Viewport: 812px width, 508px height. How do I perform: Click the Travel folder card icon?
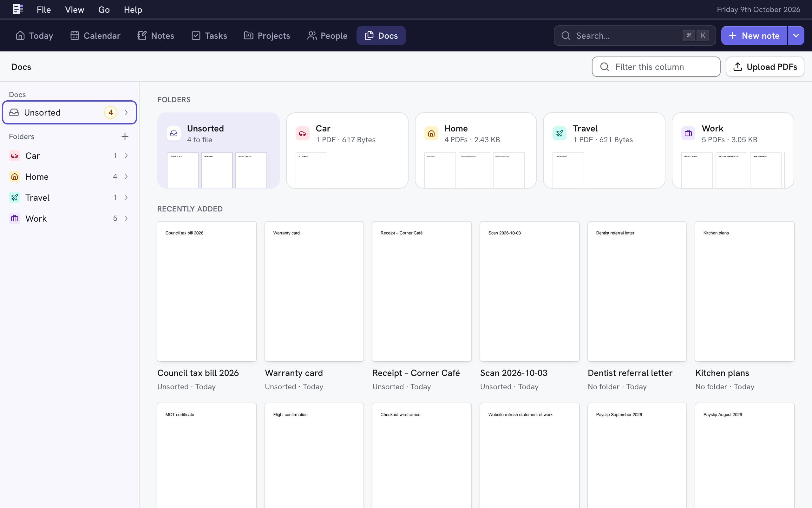coord(559,133)
